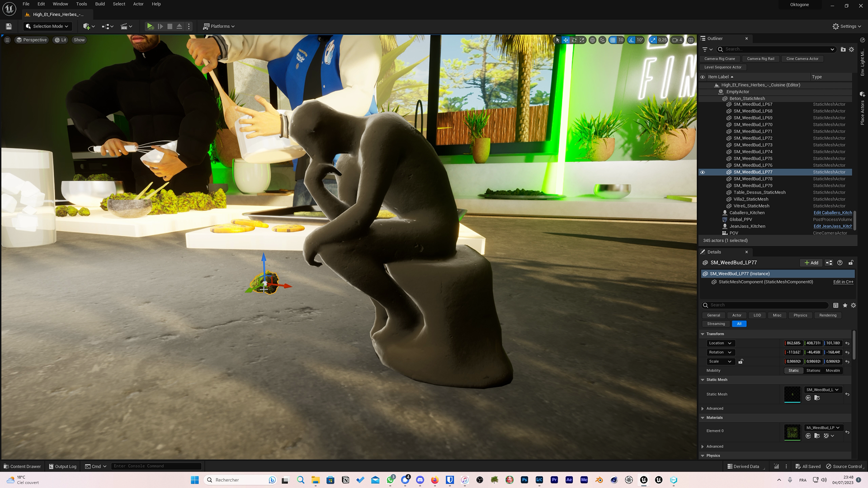Screen dimensions: 868x488
Task: Activate the Select objects cursor tool
Action: tap(557, 40)
